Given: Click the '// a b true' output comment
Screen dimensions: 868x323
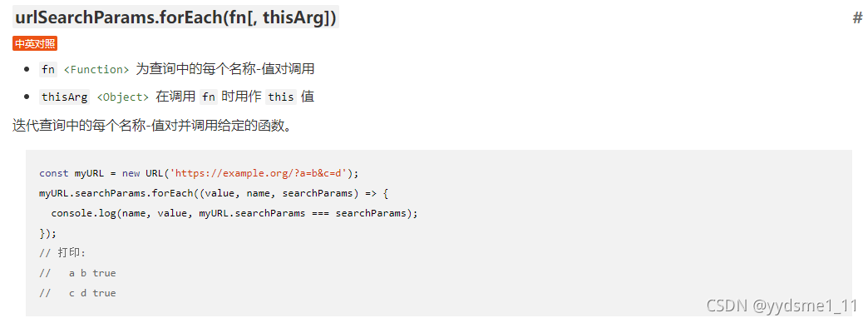Looking at the screenshot, I should pos(77,273).
